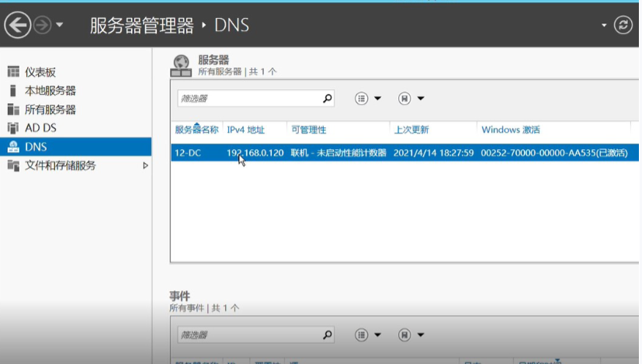Sort by 服务器名称 column header
Viewport: 642px width, 364px height.
(196, 130)
